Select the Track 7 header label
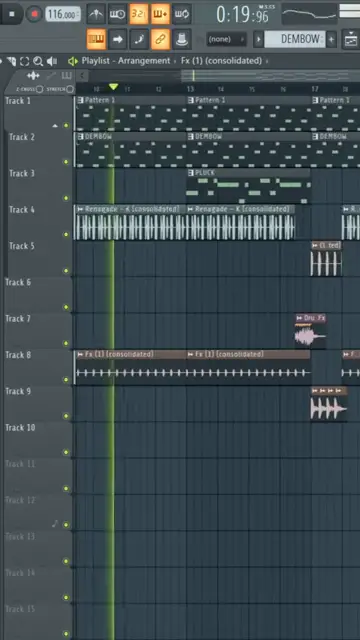The width and height of the screenshot is (360, 640). click(x=18, y=319)
